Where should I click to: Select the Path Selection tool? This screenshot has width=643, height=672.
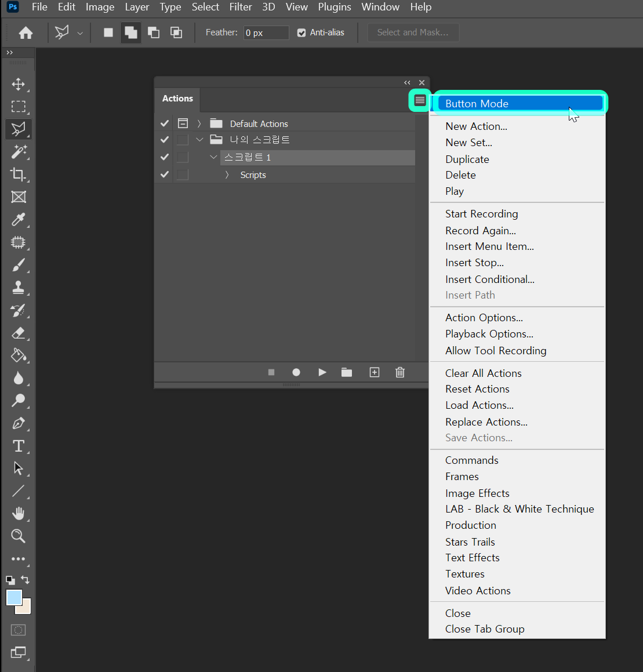18,468
